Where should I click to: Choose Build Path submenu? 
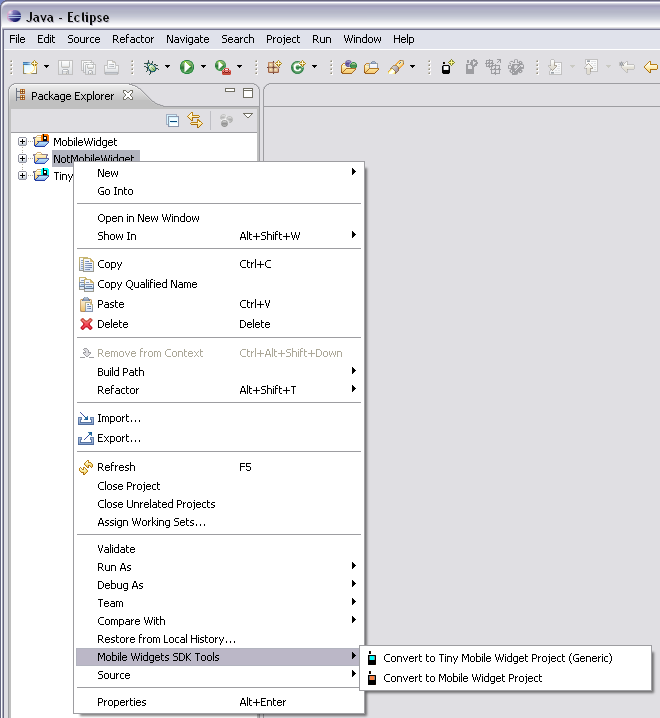(219, 372)
